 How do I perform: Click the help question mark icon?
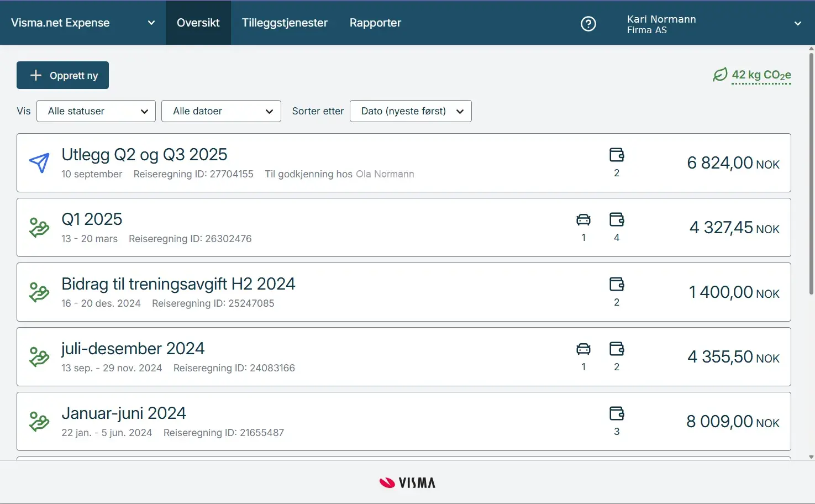pyautogui.click(x=588, y=23)
